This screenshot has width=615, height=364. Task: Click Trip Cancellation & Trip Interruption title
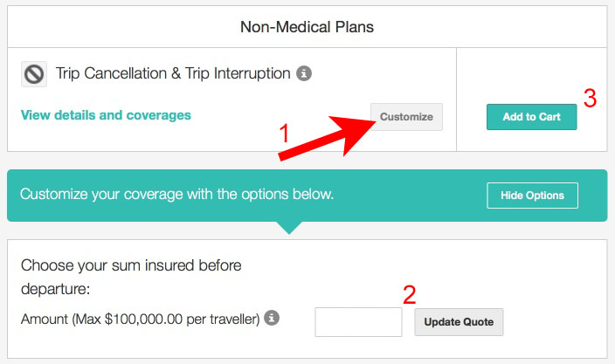pyautogui.click(x=173, y=73)
